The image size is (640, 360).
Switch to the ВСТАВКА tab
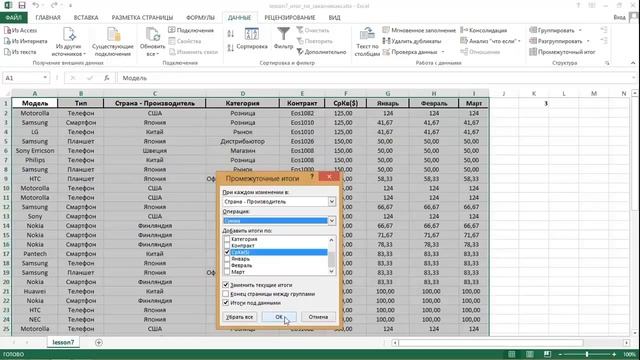(86, 18)
